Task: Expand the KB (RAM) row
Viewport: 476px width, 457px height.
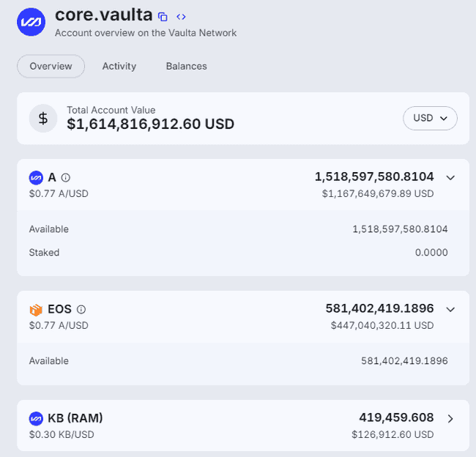Action: [450, 418]
